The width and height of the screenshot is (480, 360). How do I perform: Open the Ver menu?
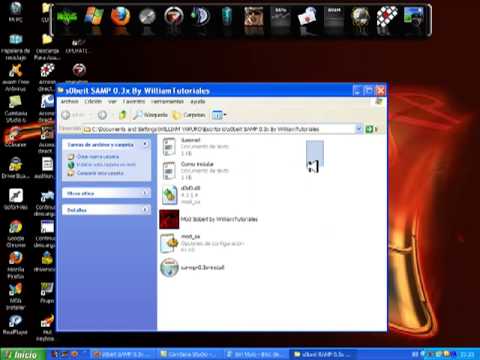pyautogui.click(x=112, y=101)
